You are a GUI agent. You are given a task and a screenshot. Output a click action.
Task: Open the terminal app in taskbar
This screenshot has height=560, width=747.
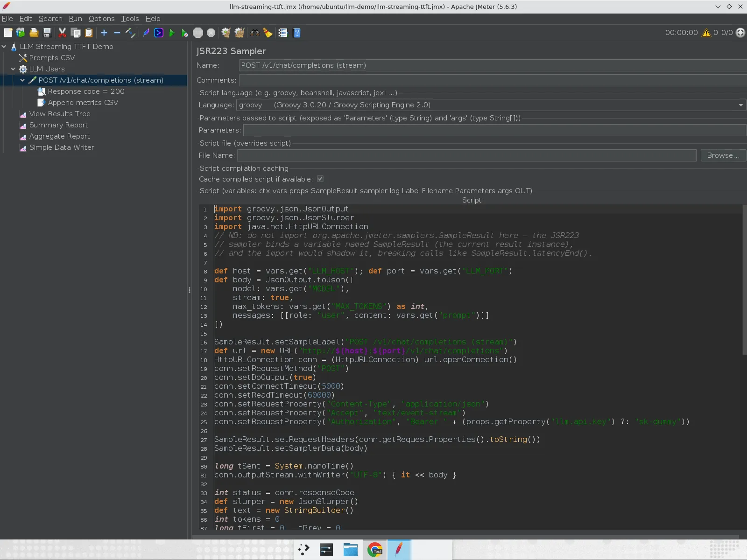[x=326, y=550]
